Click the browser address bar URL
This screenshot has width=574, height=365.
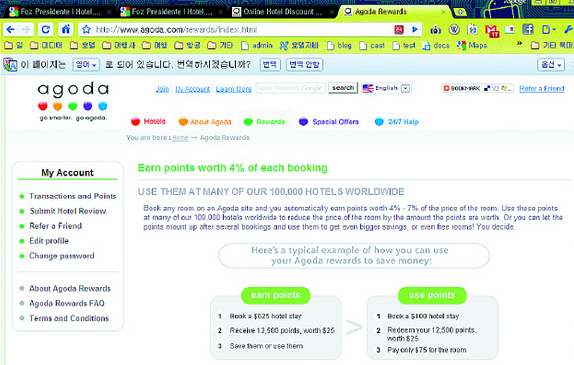click(x=176, y=30)
